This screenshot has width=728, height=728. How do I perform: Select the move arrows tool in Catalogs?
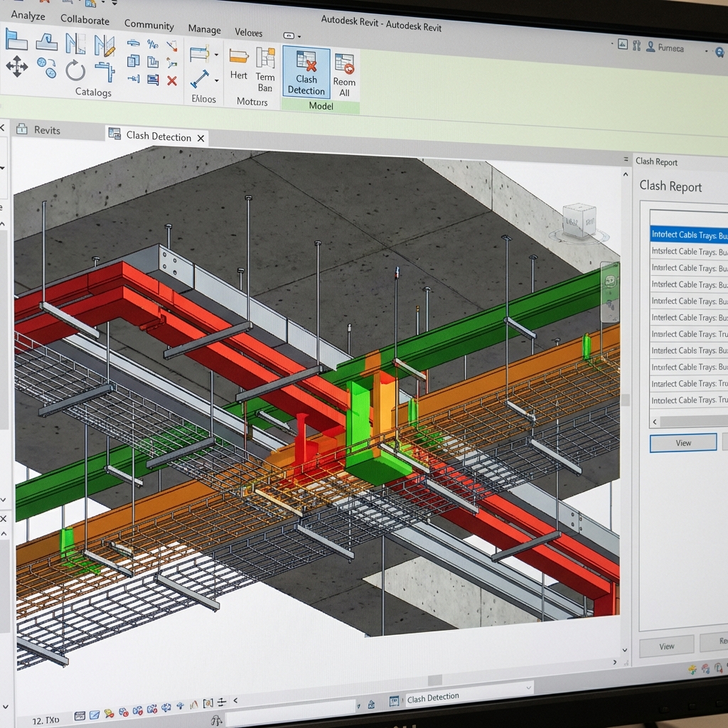pyautogui.click(x=17, y=68)
